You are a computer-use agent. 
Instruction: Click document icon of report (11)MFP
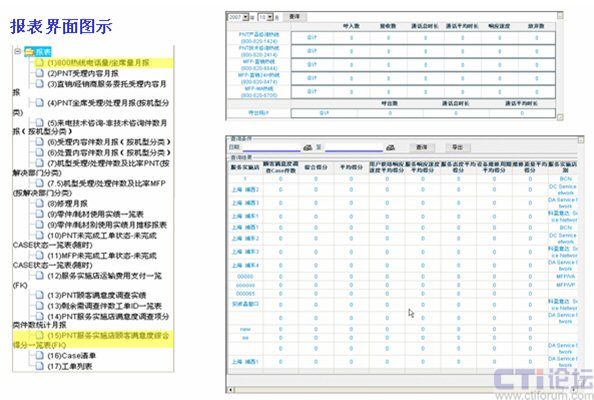(39, 256)
